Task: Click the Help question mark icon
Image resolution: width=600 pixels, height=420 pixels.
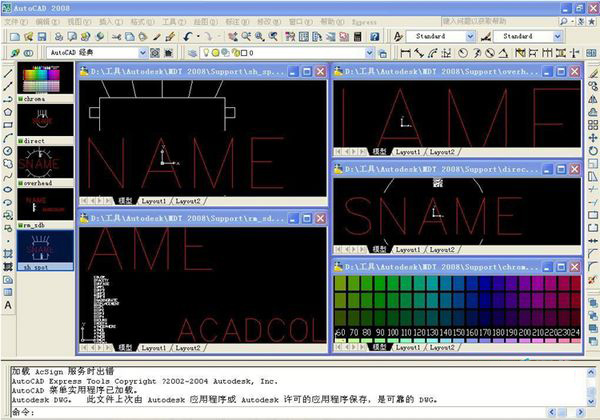Action: point(375,36)
